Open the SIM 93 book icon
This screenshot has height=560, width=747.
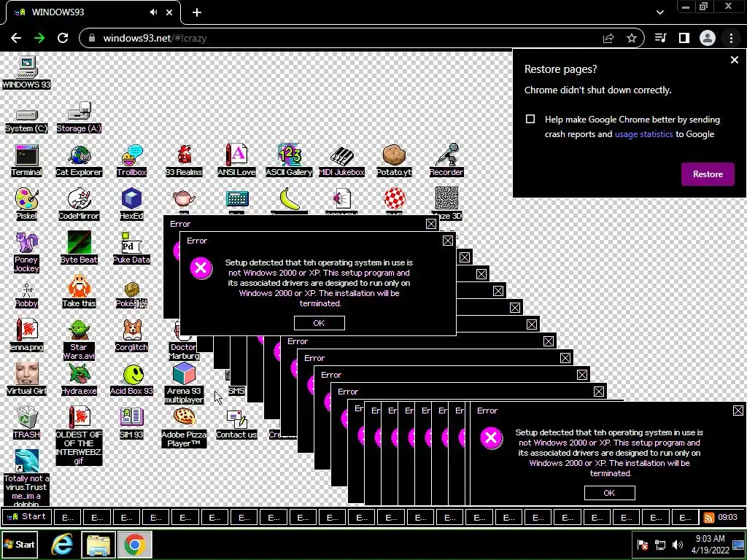coord(131,424)
